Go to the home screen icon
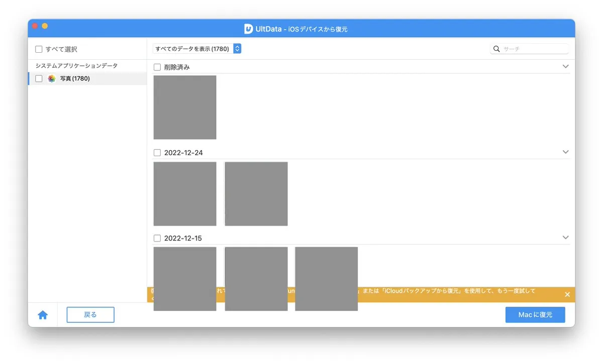 pyautogui.click(x=43, y=315)
